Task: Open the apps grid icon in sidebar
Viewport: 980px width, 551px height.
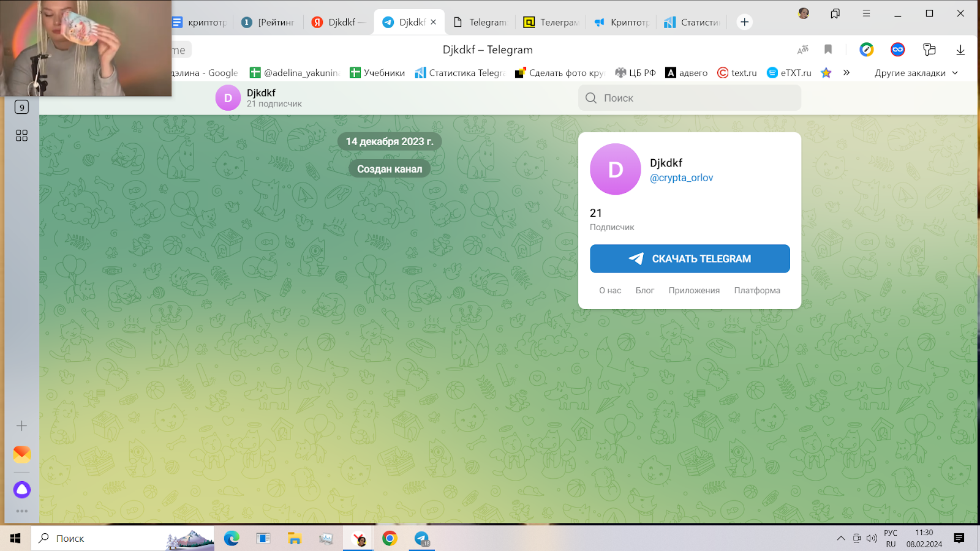Action: point(21,135)
